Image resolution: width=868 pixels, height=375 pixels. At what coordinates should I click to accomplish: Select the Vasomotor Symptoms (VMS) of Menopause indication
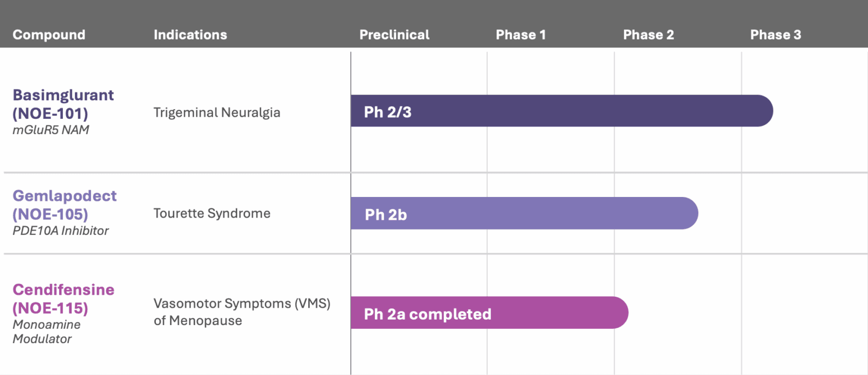point(242,312)
